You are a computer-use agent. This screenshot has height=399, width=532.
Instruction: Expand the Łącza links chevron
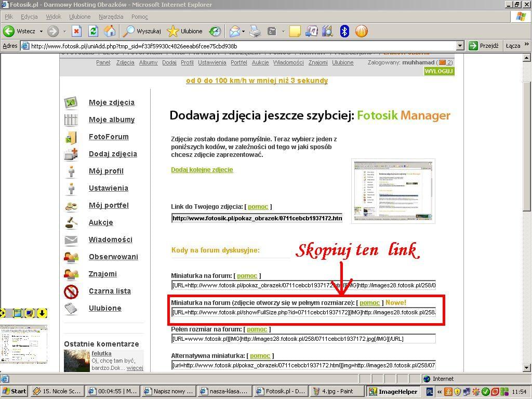(x=527, y=45)
